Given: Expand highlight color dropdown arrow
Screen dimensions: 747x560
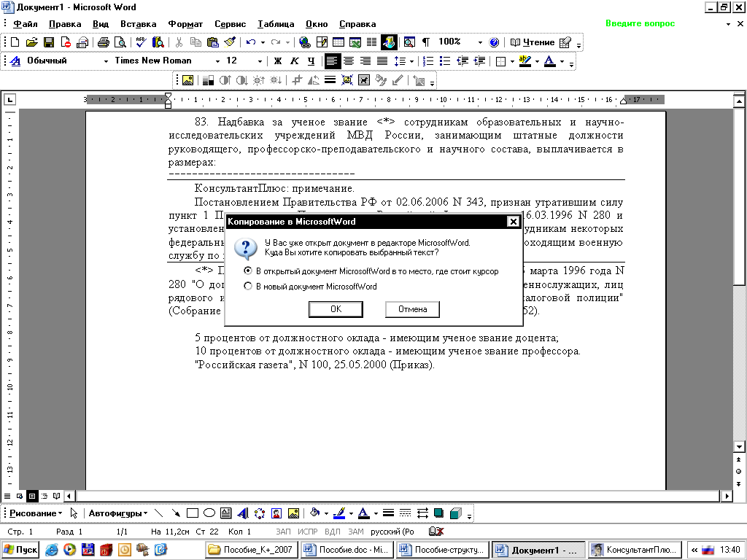Looking at the screenshot, I should click(x=537, y=61).
